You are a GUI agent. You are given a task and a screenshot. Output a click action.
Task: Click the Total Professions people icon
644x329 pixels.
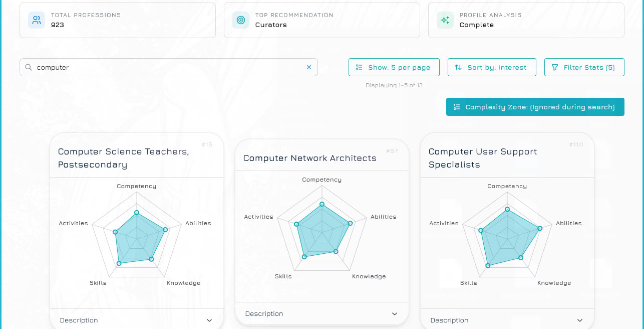(x=37, y=20)
